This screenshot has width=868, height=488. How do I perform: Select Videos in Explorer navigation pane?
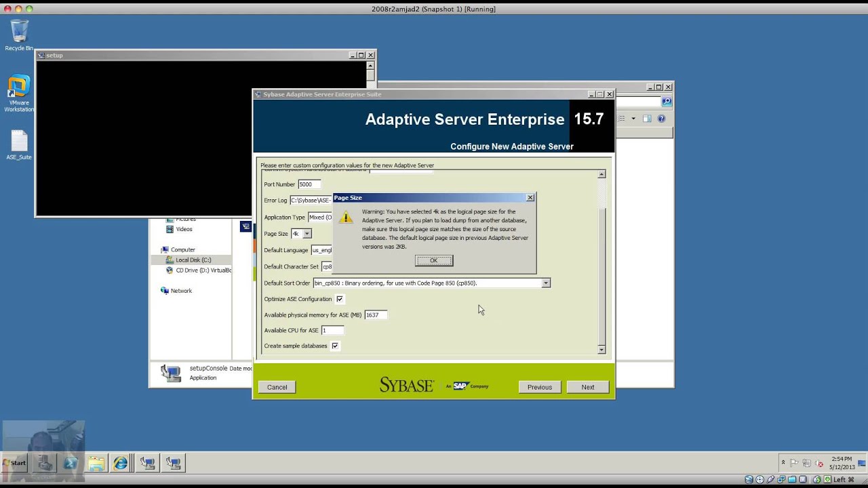pyautogui.click(x=179, y=229)
